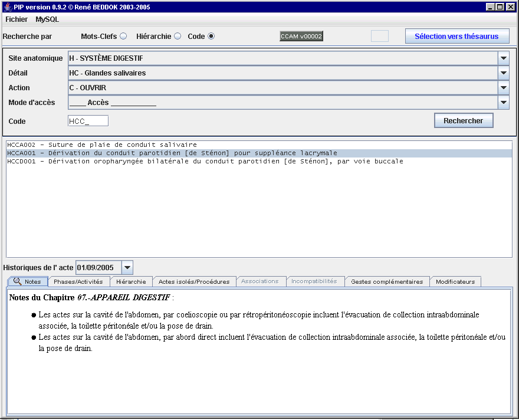
Task: Open the Fichier menu
Action: (x=17, y=19)
